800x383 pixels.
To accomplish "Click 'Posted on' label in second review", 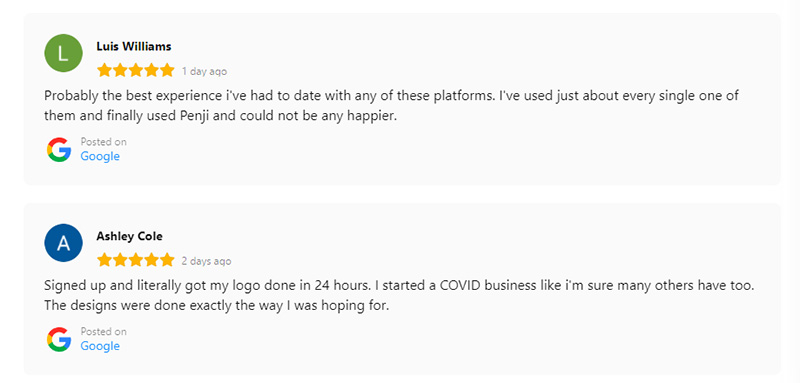I will coord(104,331).
